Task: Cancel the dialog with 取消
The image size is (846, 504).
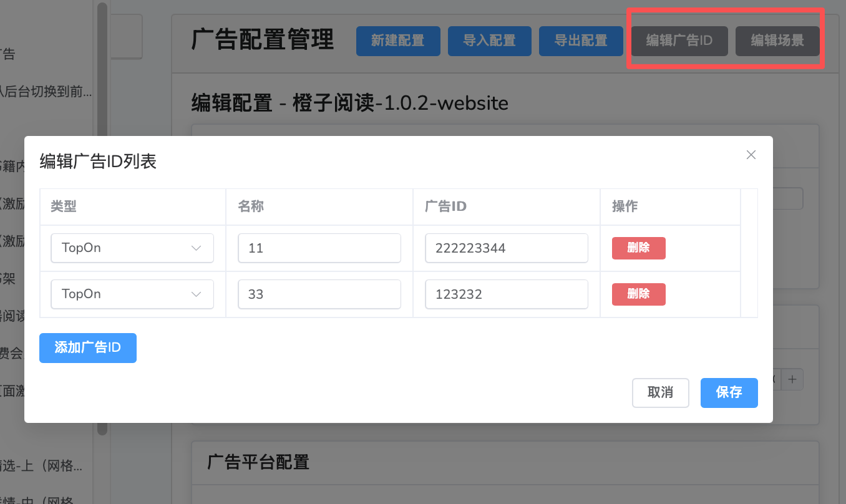Action: [x=660, y=393]
